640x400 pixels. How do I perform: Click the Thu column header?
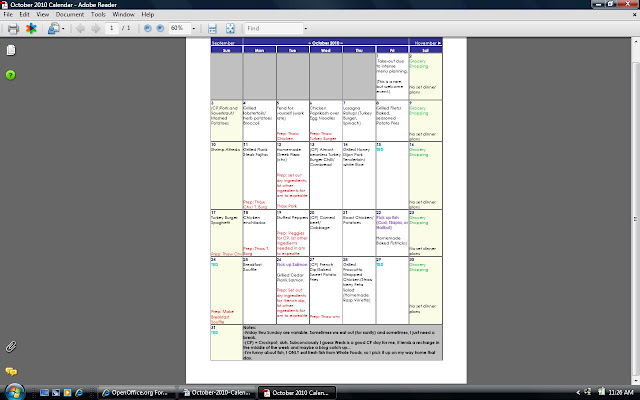point(359,50)
